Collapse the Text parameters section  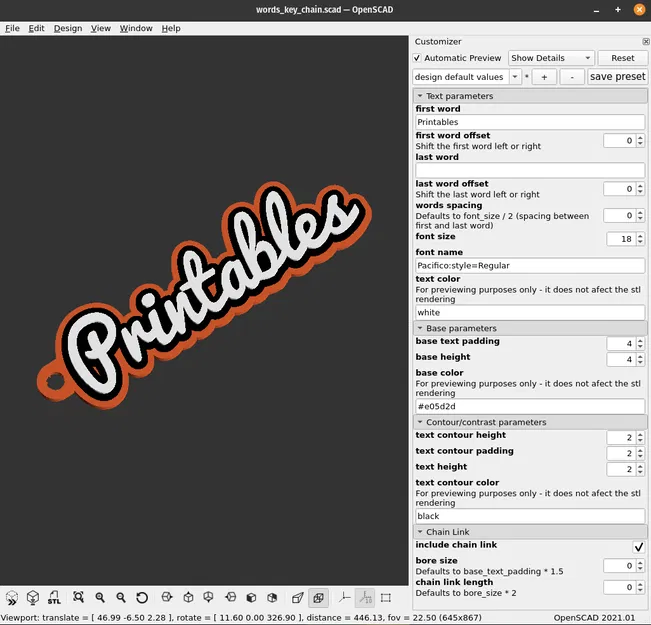coord(530,96)
